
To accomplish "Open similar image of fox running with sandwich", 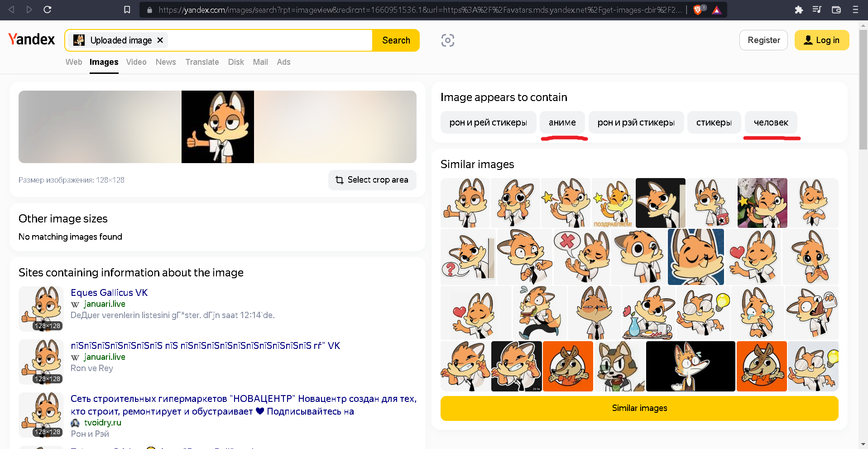I will tap(540, 313).
